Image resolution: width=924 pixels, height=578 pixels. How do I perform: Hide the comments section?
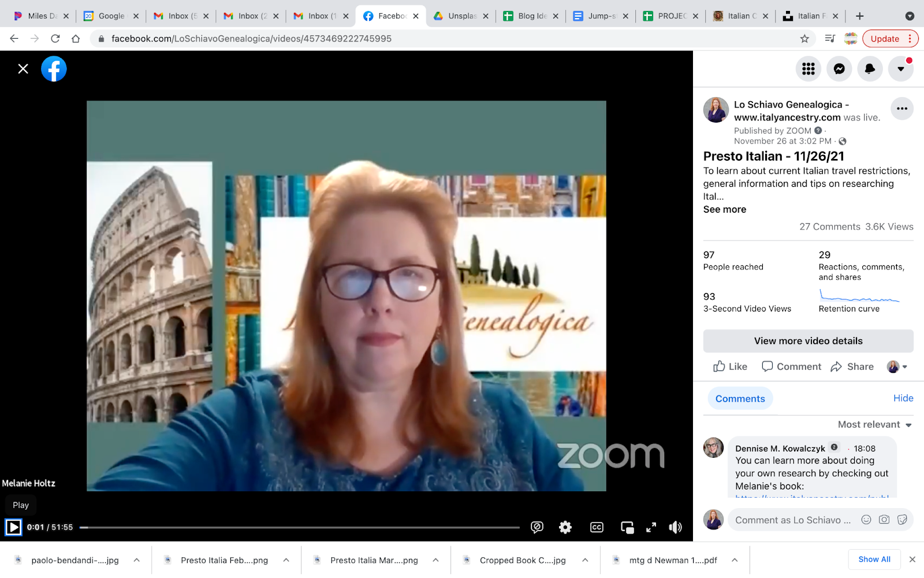pyautogui.click(x=903, y=398)
